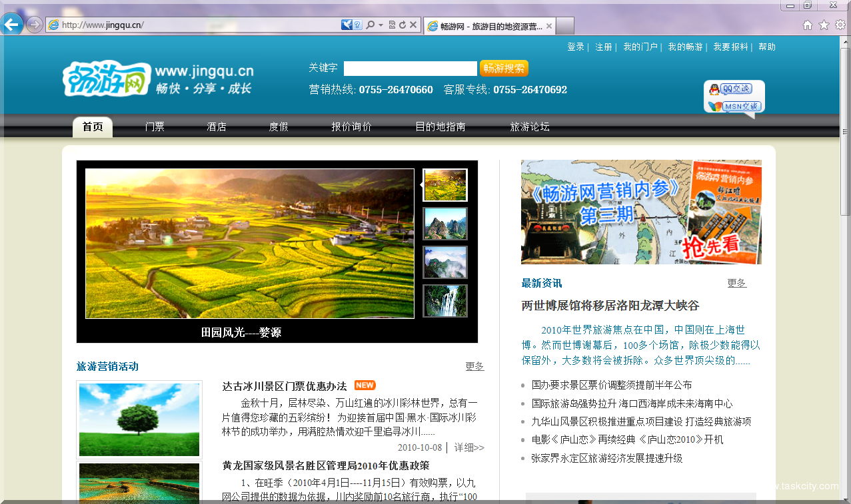Open news 张家界永定区旅游经济发展提速升级
The height and width of the screenshot is (504, 851).
(607, 458)
